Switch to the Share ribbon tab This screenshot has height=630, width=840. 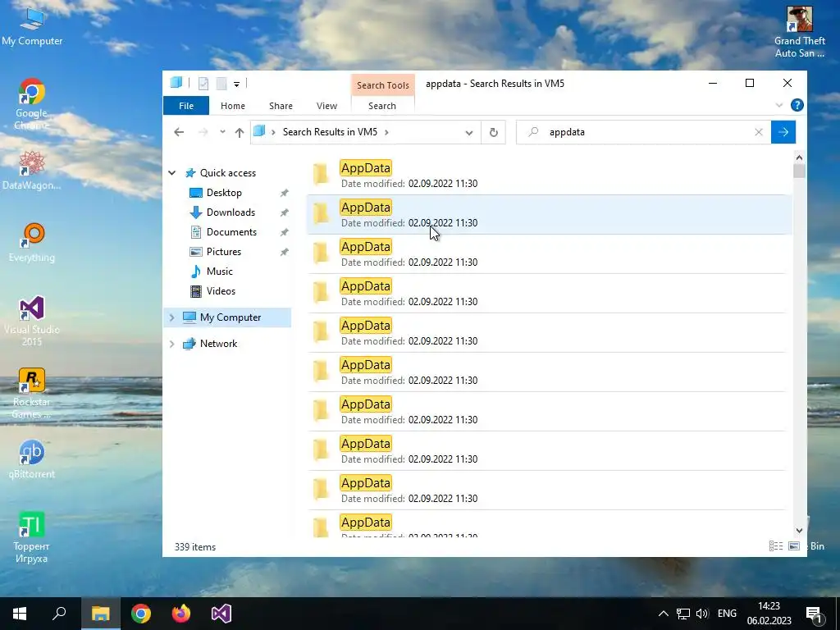281,106
